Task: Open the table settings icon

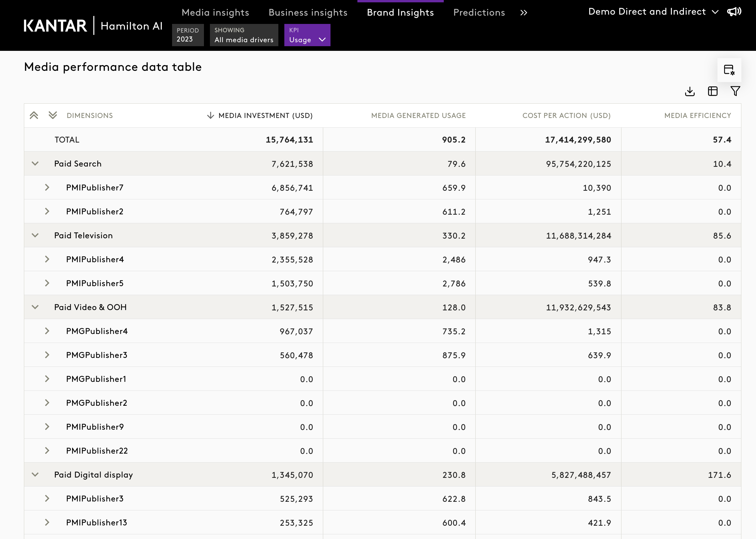Action: [x=729, y=70]
